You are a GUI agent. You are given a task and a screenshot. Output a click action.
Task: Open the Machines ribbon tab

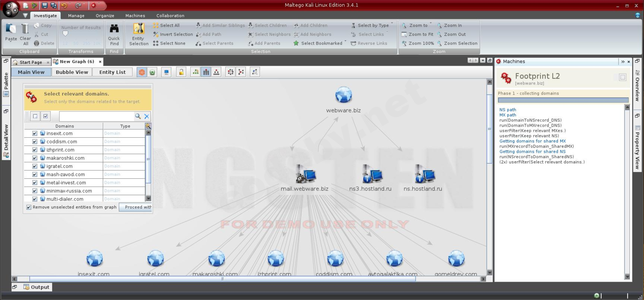(135, 16)
